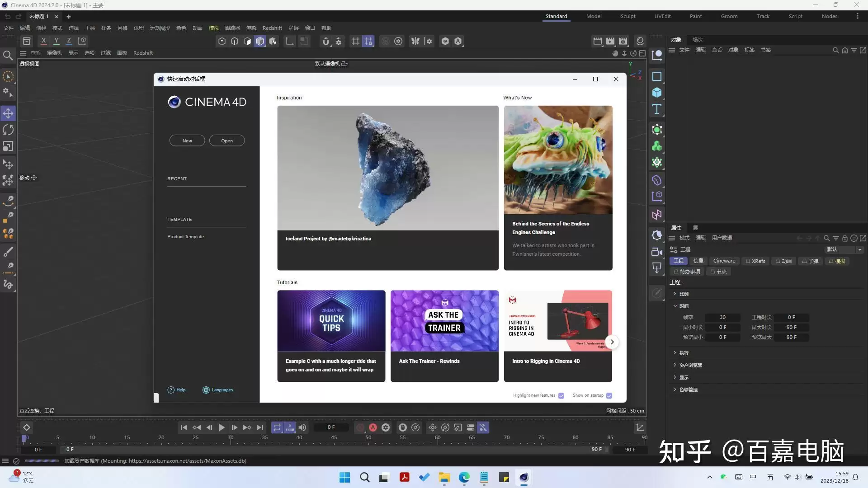
Task: Select Product Template entry
Action: pyautogui.click(x=185, y=237)
